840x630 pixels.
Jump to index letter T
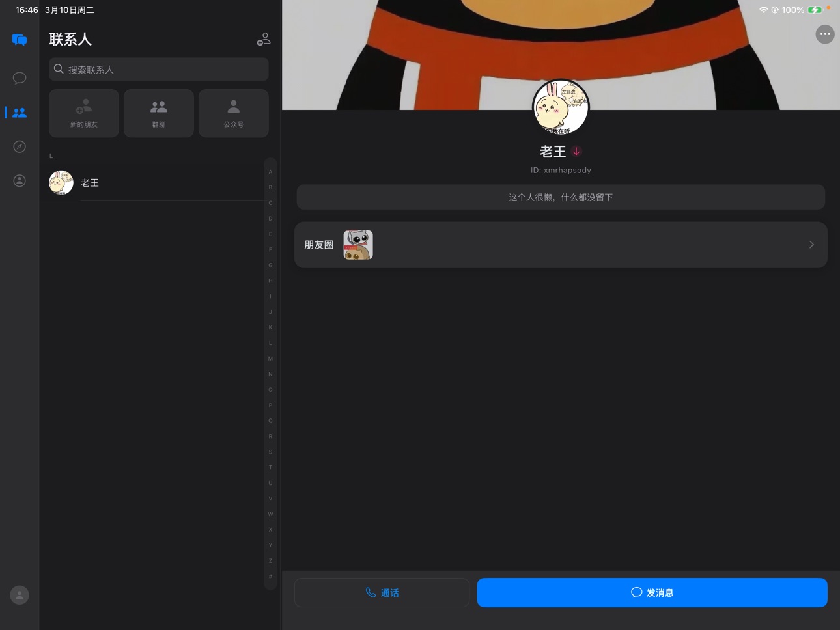270,467
